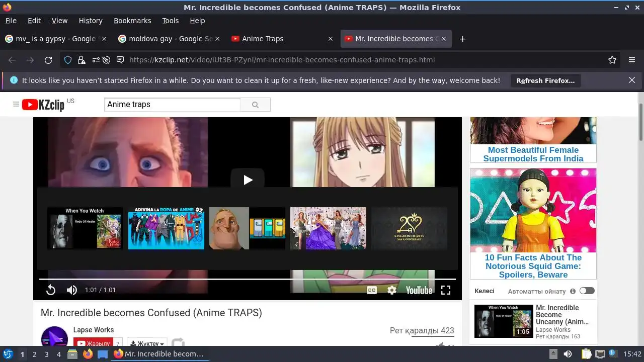Click the Squid Game doll ad image
Viewport: 644px width, 362px height.
click(x=533, y=210)
